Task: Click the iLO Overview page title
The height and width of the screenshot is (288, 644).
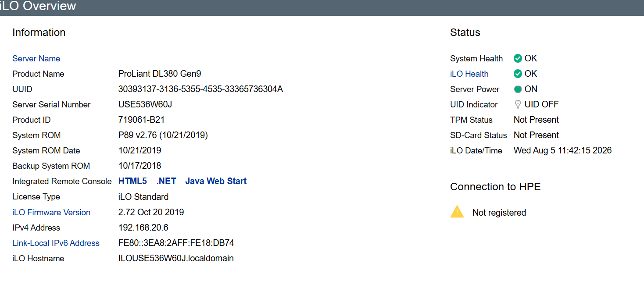Action: click(x=38, y=6)
